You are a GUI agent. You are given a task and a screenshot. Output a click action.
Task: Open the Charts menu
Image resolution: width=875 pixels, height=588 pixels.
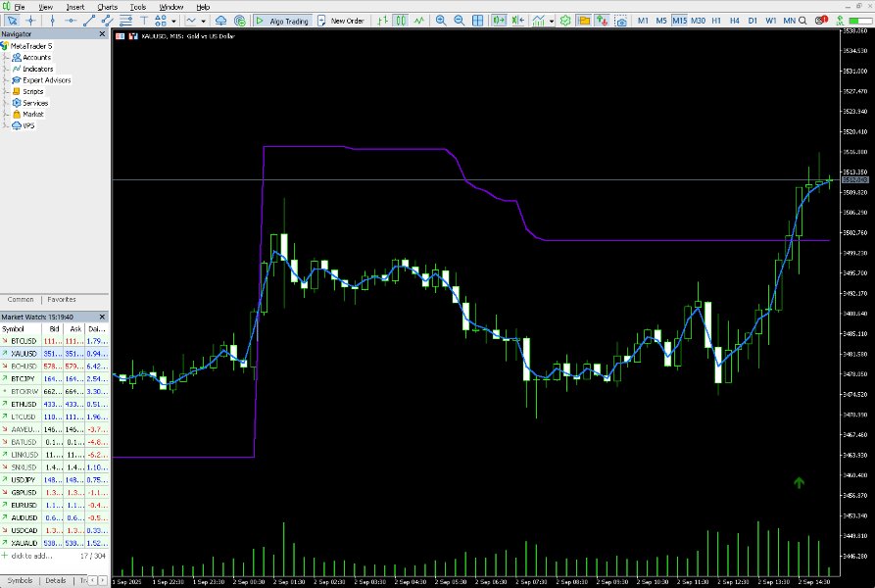[x=107, y=7]
